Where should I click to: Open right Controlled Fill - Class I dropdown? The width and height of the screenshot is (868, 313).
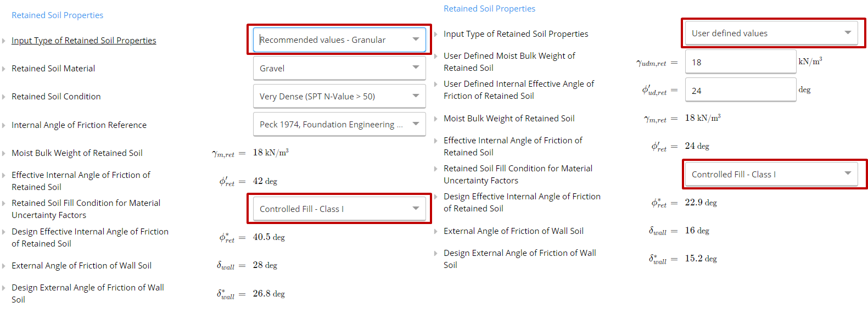click(771, 174)
